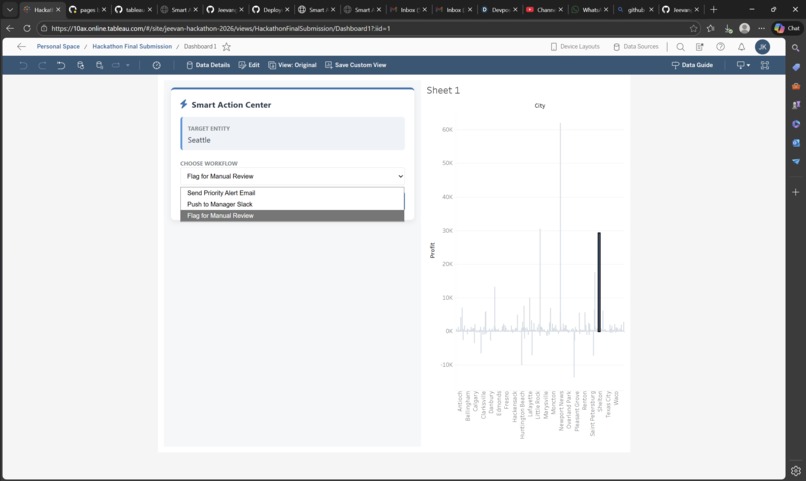Reload the page with browser refresh icon
The height and width of the screenshot is (481, 806).
click(x=27, y=28)
